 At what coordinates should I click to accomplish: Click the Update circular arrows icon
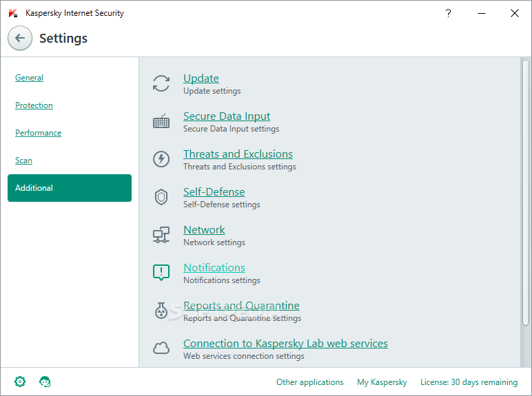(x=161, y=83)
